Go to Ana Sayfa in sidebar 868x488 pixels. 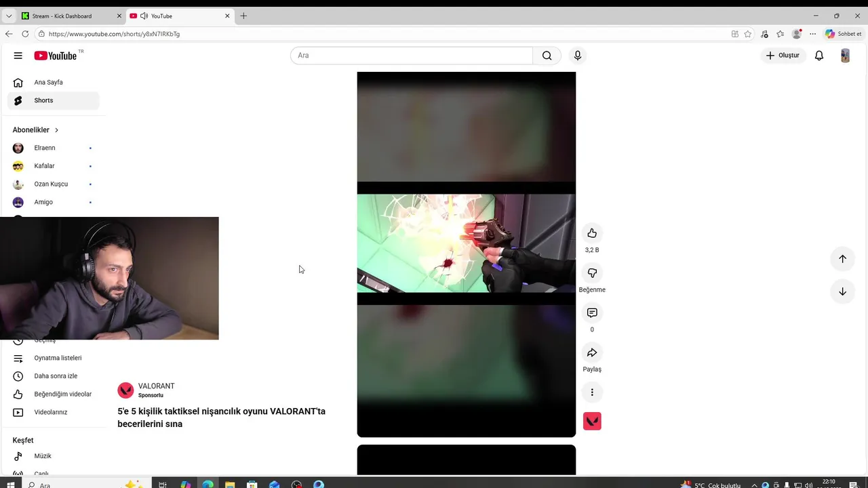point(54,83)
